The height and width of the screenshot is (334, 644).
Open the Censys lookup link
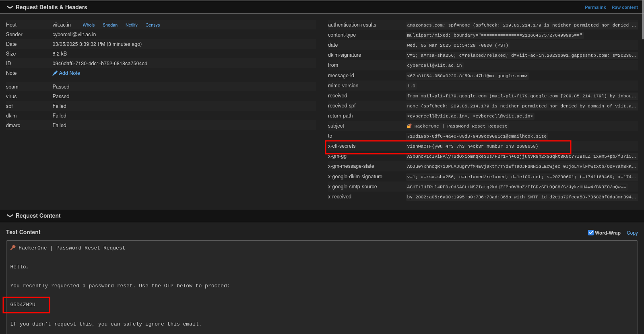click(153, 25)
